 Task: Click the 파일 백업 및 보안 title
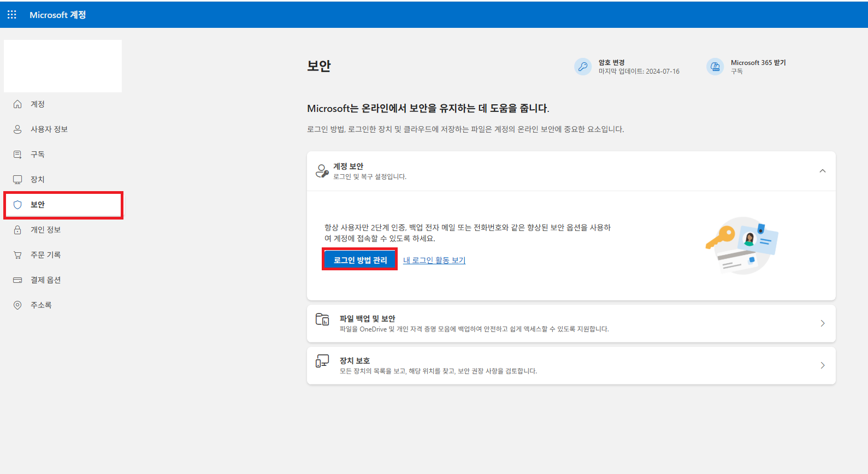click(367, 318)
